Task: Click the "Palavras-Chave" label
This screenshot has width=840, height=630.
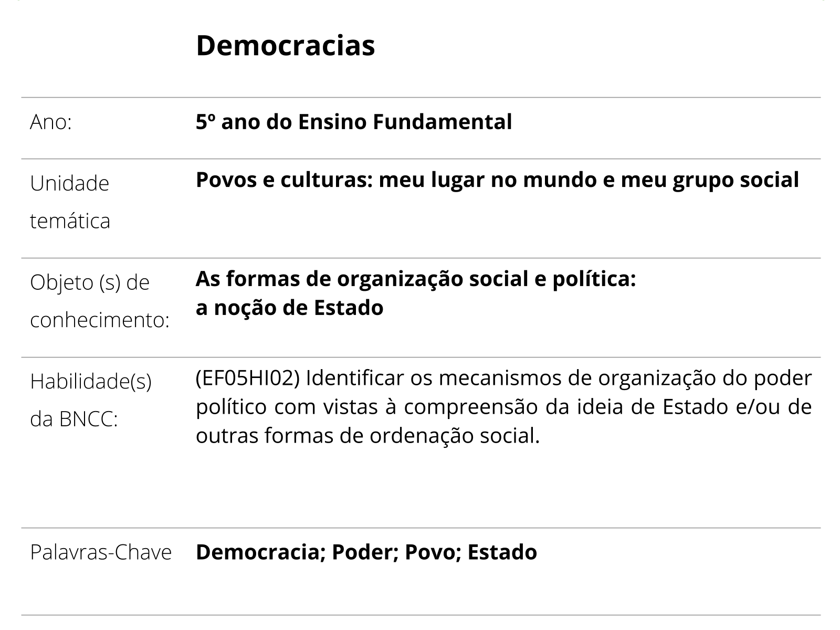Action: (101, 552)
